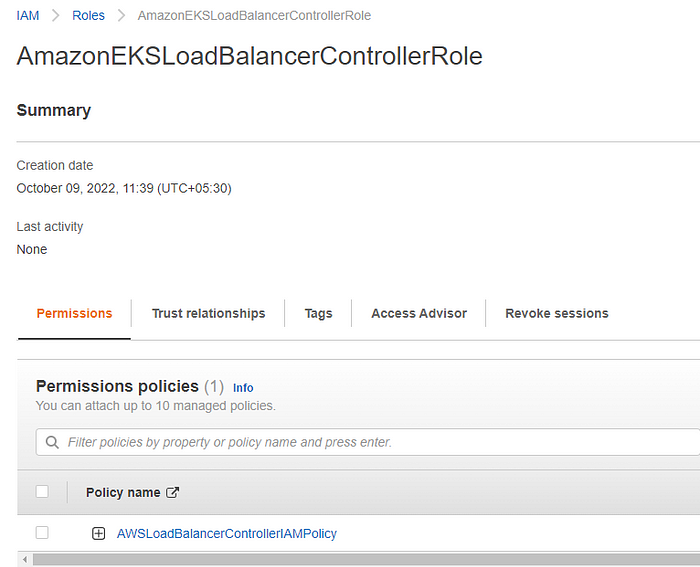This screenshot has width=700, height=567.
Task: Switch to the Access Advisor tab
Action: (419, 313)
